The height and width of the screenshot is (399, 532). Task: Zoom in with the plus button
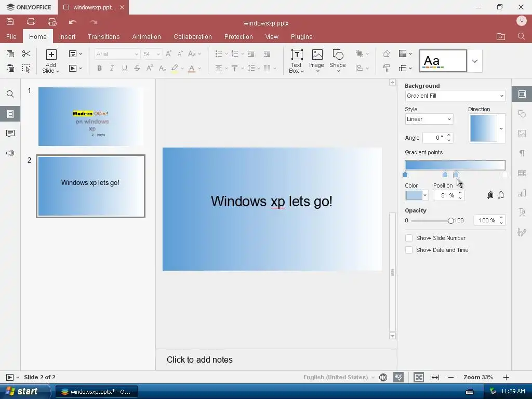pos(506,377)
